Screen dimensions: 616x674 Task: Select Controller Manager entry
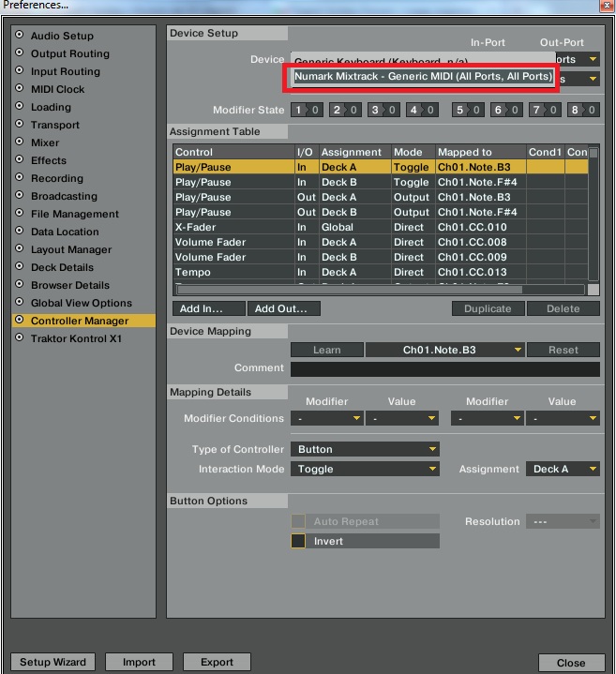pyautogui.click(x=83, y=321)
